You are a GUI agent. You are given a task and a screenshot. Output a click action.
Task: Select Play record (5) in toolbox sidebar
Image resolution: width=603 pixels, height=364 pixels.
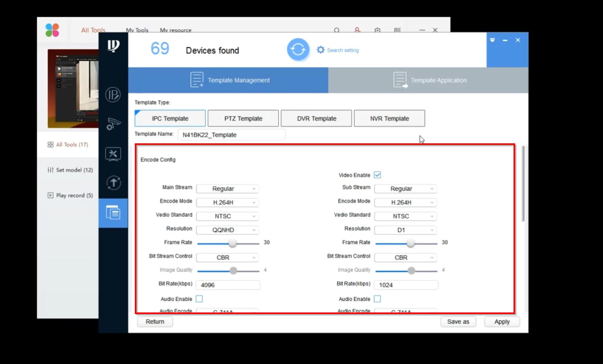point(70,195)
